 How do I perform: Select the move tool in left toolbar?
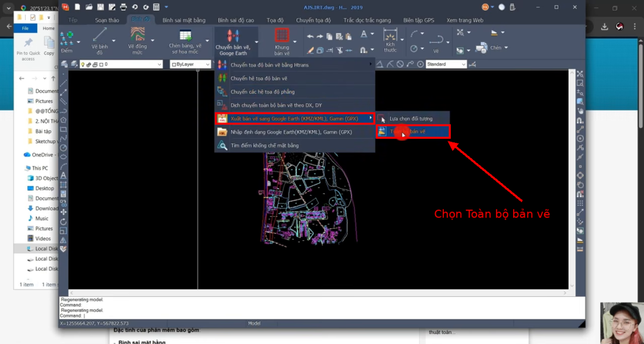pos(64,212)
